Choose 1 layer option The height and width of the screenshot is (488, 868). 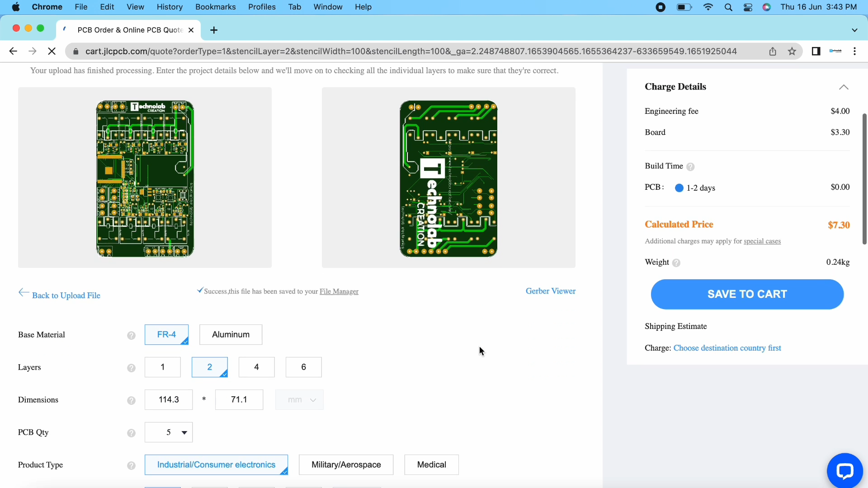pyautogui.click(x=162, y=367)
